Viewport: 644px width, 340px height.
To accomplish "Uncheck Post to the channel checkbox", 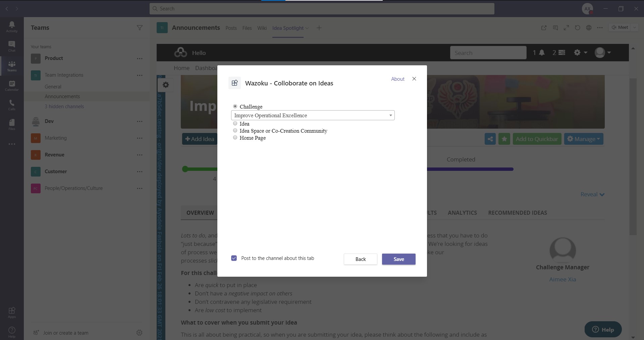I will 234,258.
